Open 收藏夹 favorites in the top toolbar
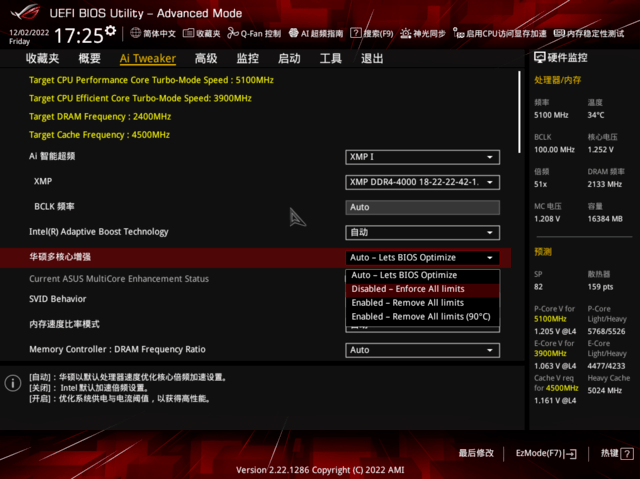This screenshot has height=479, width=640. pyautogui.click(x=203, y=33)
